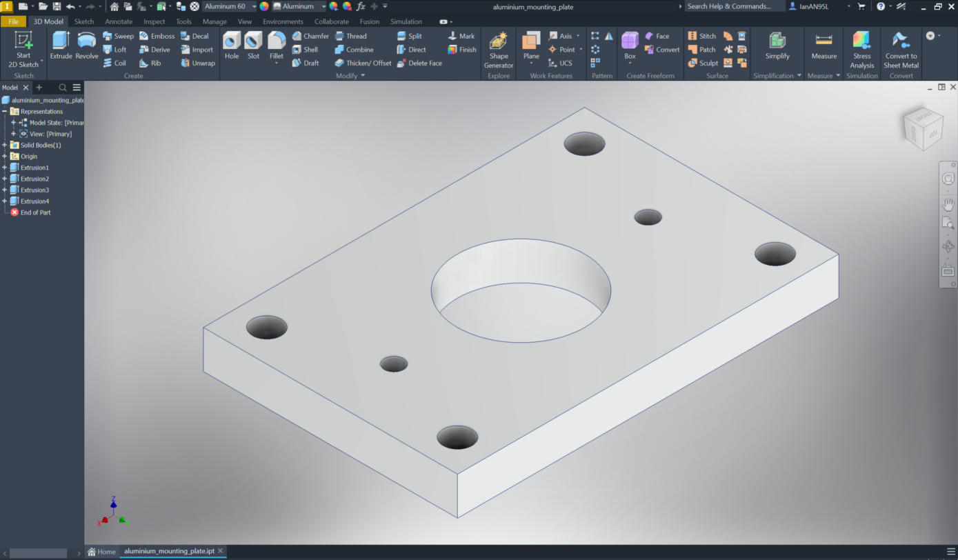The width and height of the screenshot is (958, 560).
Task: Select the Thread tool
Action: coord(350,36)
